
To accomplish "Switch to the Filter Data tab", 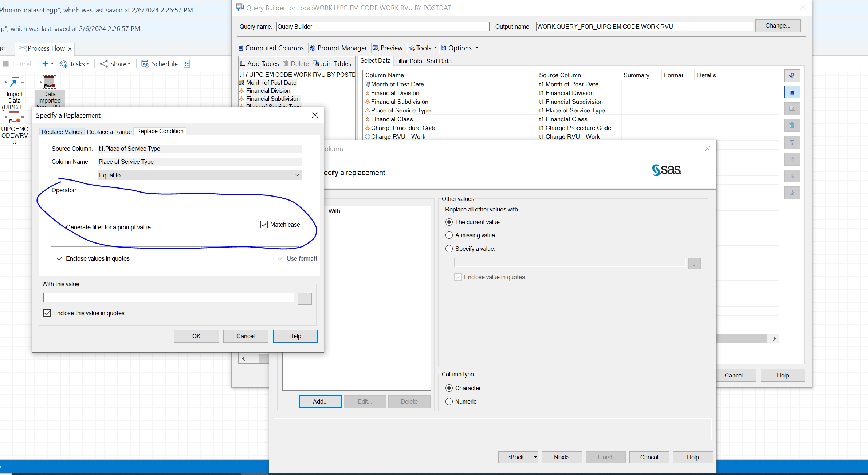I will point(408,61).
